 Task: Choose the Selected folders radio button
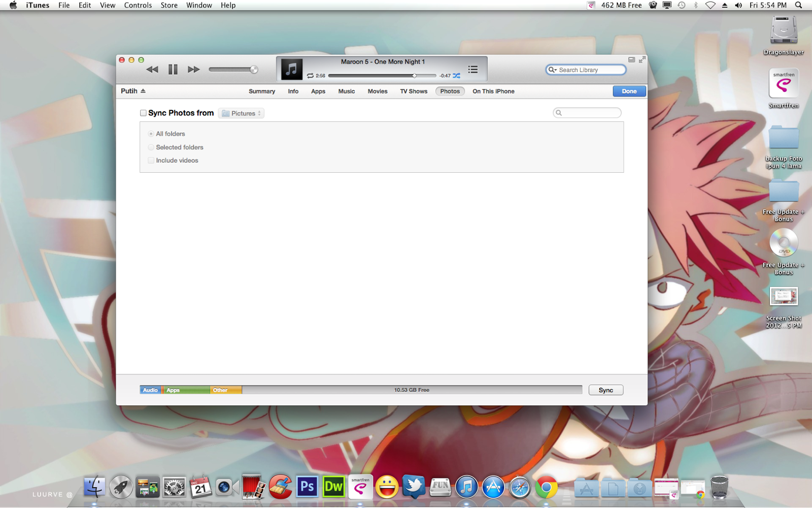[x=151, y=147]
